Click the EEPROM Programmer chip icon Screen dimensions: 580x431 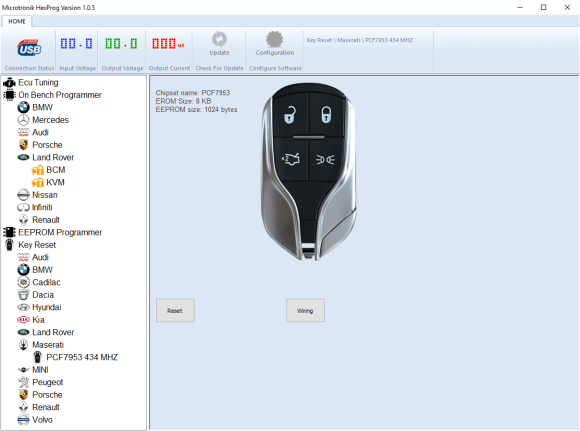pyautogui.click(x=9, y=232)
